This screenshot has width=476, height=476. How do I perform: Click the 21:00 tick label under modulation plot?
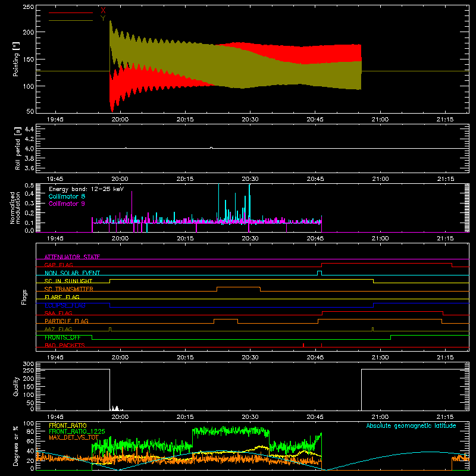pyautogui.click(x=380, y=239)
